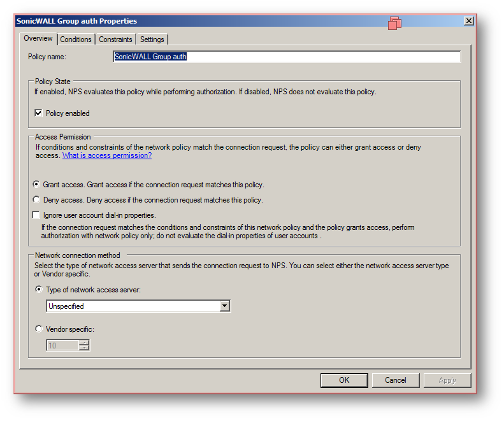Click the Vendor specific number field

[x=62, y=345]
